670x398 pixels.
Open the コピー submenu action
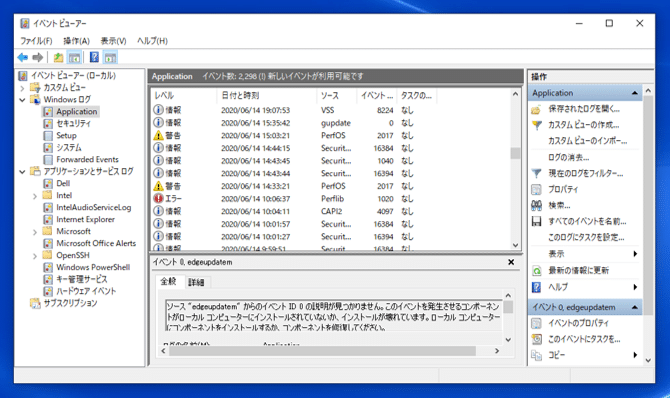click(585, 355)
